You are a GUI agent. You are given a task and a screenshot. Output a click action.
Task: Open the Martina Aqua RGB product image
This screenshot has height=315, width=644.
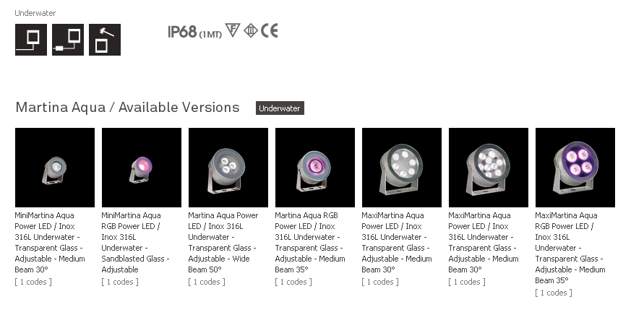[x=315, y=168]
